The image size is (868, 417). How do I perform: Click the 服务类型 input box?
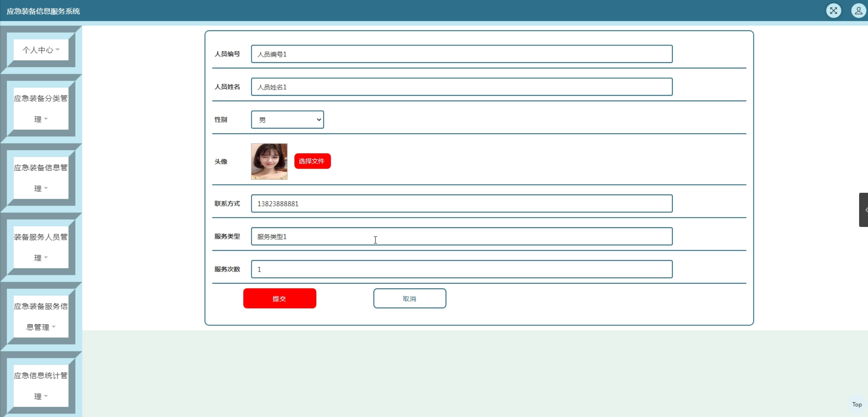click(x=461, y=237)
